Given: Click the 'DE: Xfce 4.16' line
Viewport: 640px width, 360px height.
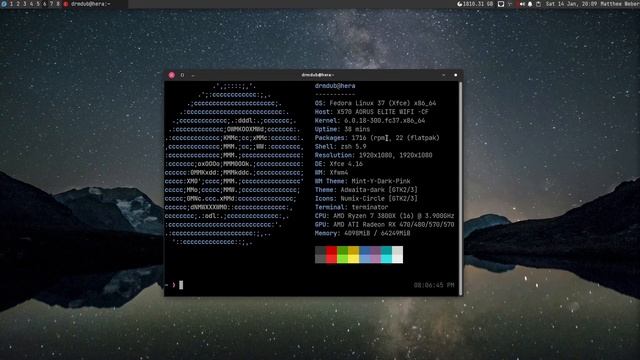Looking at the screenshot, I should 339,164.
